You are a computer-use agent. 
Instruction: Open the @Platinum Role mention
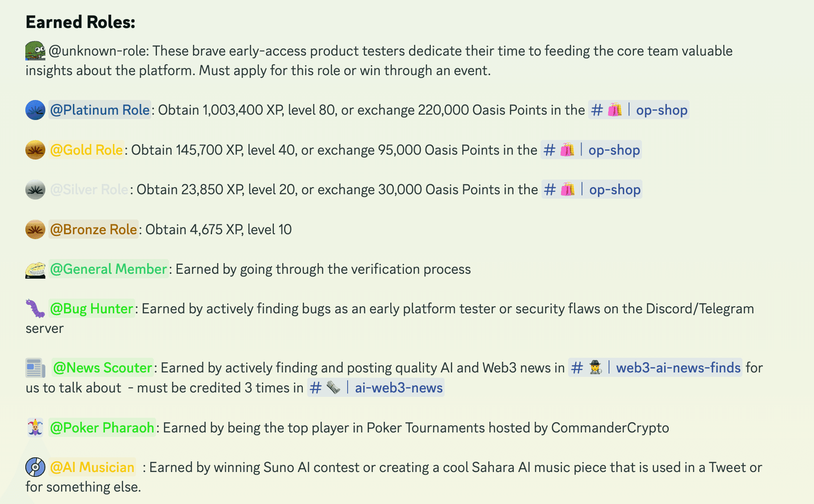100,110
